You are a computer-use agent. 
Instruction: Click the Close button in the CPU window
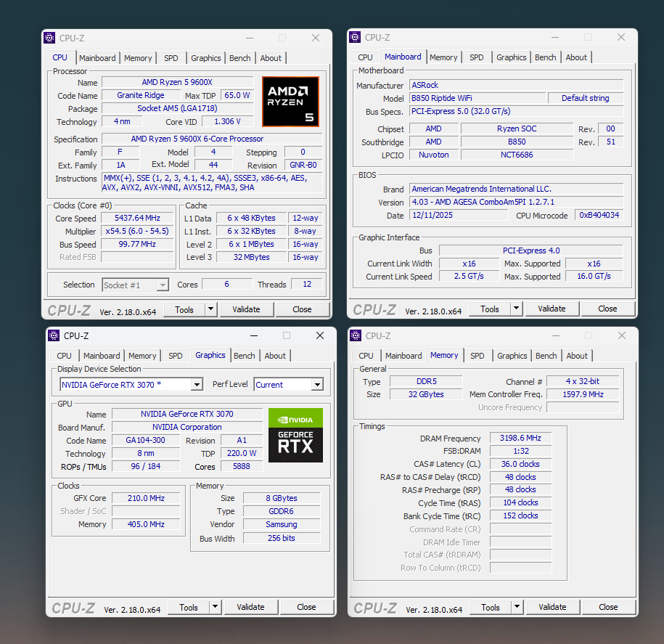click(x=302, y=309)
